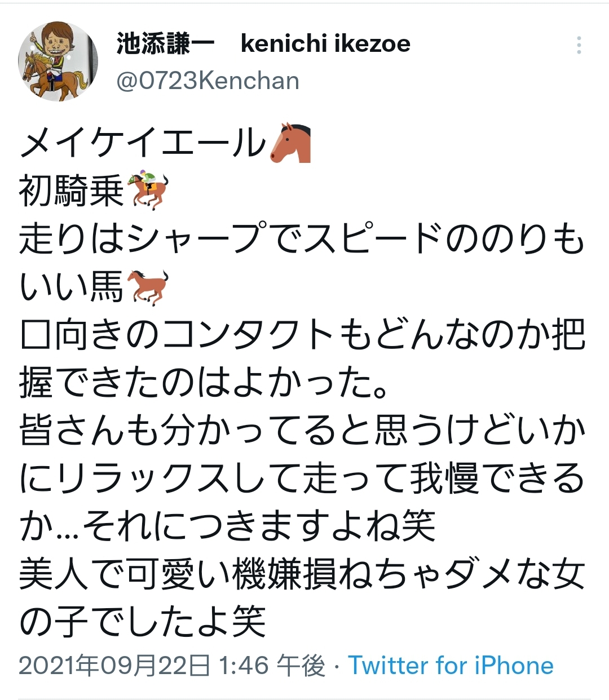Click the text いい馬 in the tweet
The image size is (609, 700).
click(x=72, y=287)
